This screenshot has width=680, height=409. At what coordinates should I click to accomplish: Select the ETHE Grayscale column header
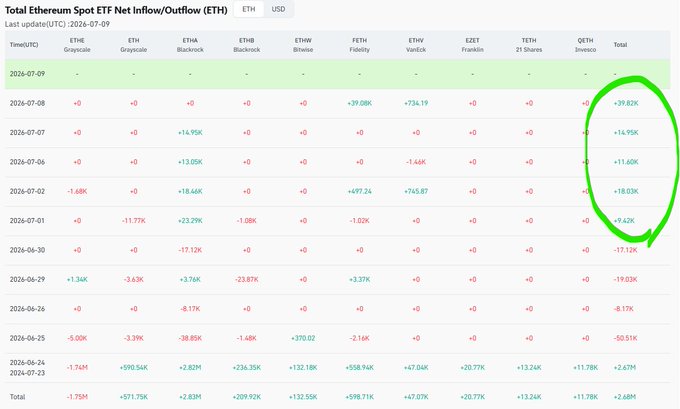click(77, 45)
